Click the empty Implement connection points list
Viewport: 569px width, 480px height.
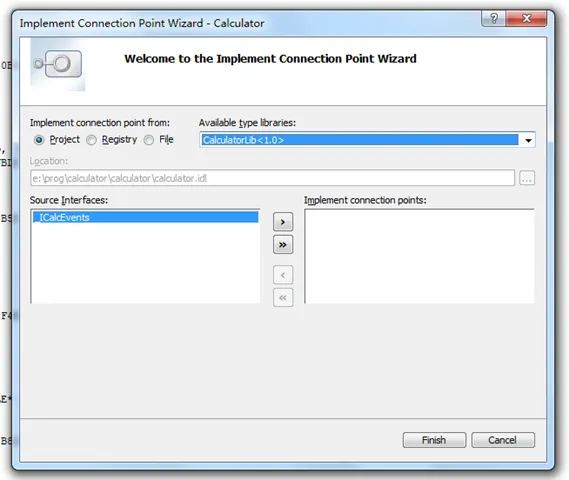click(419, 256)
